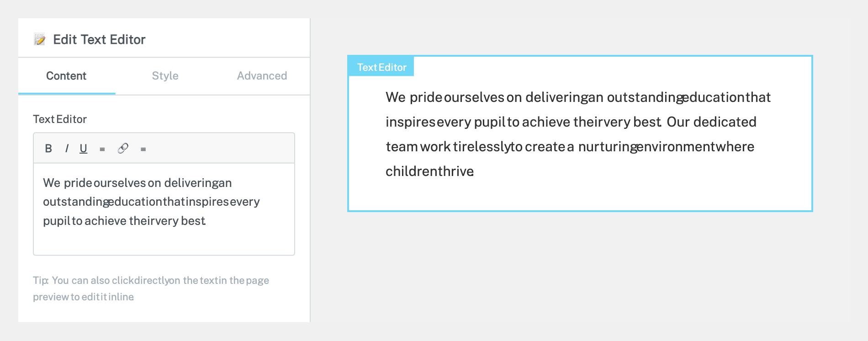Toggle bold formatting in the editor toolbar
This screenshot has width=868, height=341.
[48, 149]
